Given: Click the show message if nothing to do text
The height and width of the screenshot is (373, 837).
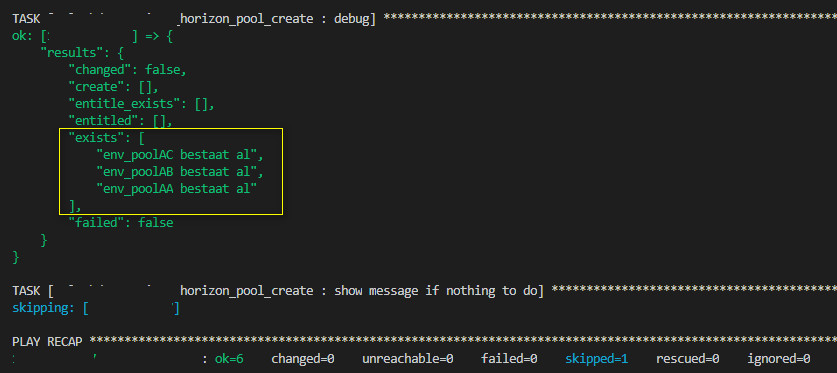Looking at the screenshot, I should click(x=439, y=291).
